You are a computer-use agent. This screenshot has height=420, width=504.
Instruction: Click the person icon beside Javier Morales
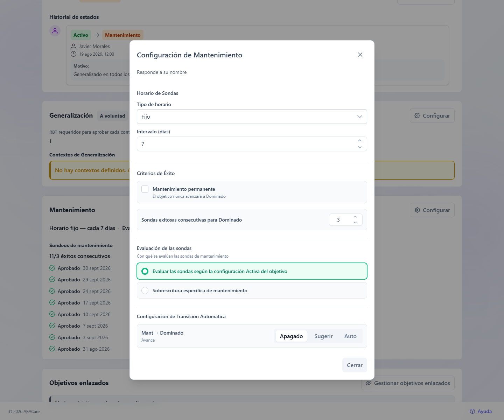point(73,46)
